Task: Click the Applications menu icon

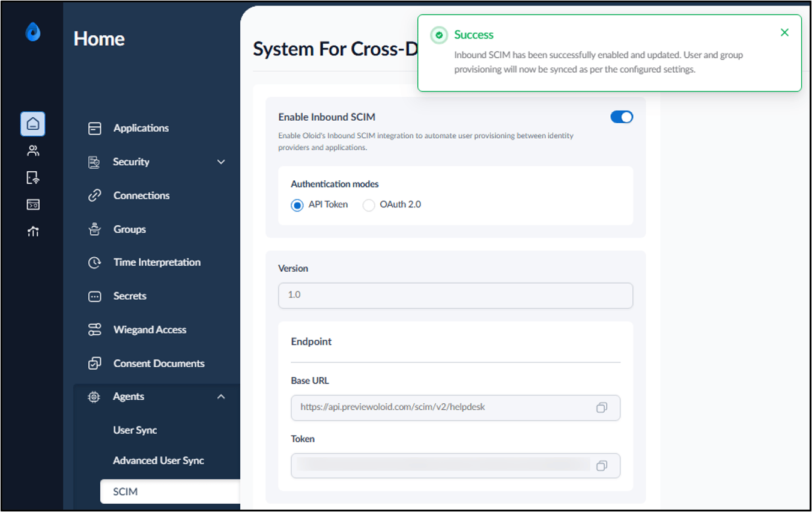Action: [95, 128]
